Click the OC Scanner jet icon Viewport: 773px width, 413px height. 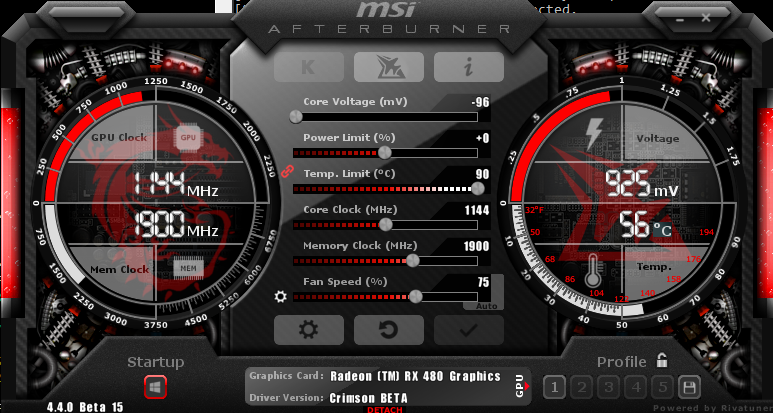pos(388,67)
